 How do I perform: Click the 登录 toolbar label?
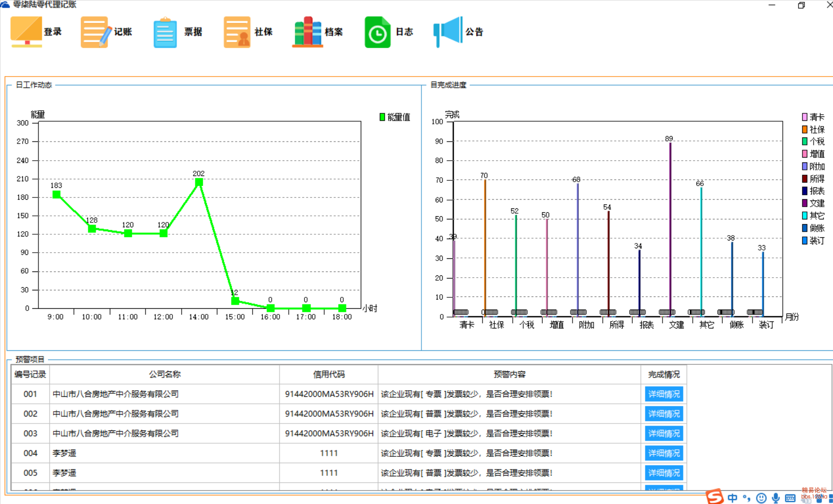coord(53,32)
